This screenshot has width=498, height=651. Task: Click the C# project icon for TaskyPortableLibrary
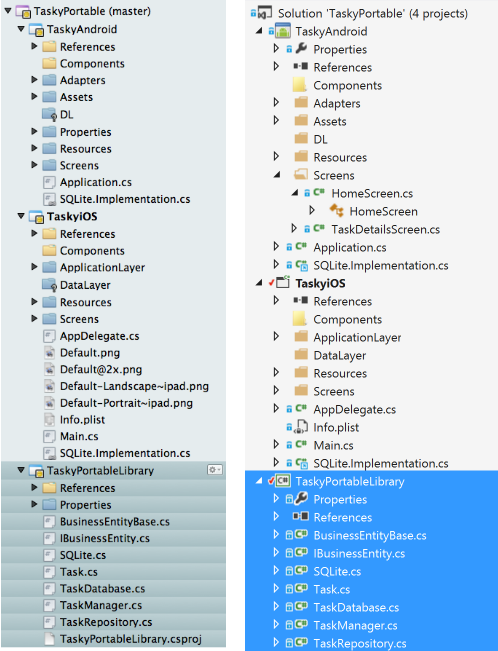[283, 481]
